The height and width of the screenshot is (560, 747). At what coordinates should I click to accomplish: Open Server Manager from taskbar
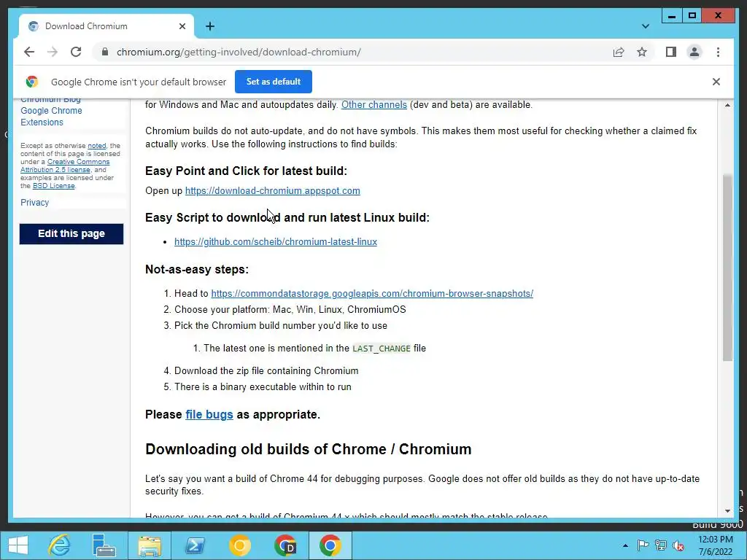click(x=104, y=545)
